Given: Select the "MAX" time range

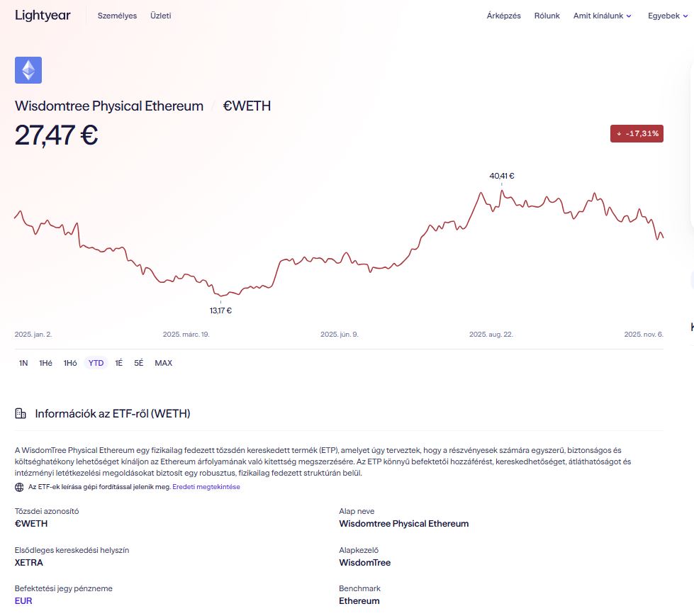Looking at the screenshot, I should click(163, 362).
